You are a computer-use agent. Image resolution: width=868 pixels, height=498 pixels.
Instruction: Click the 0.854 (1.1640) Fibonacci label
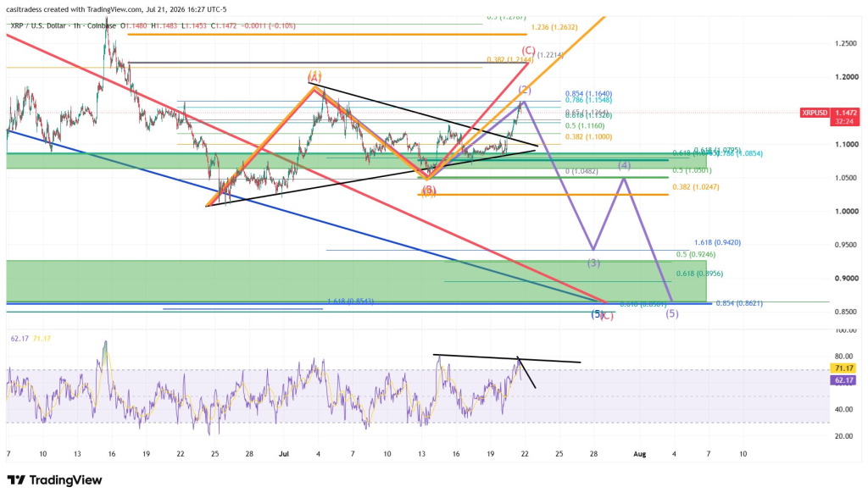588,94
